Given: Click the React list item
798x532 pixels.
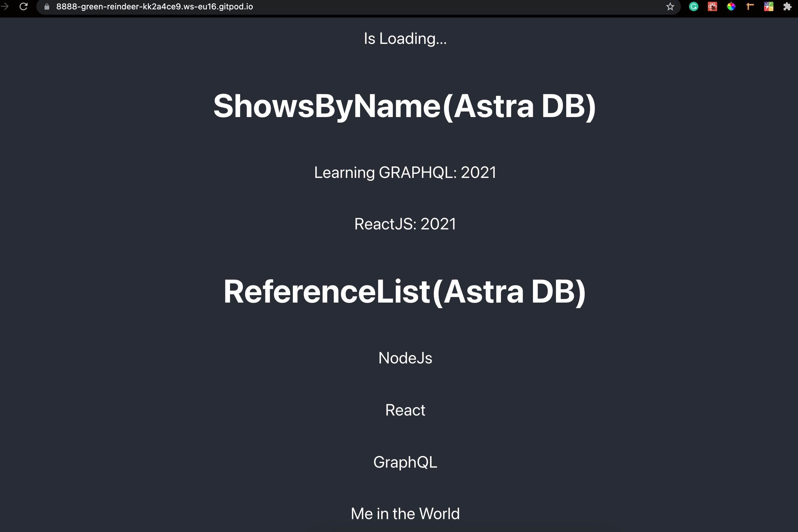Looking at the screenshot, I should tap(405, 410).
